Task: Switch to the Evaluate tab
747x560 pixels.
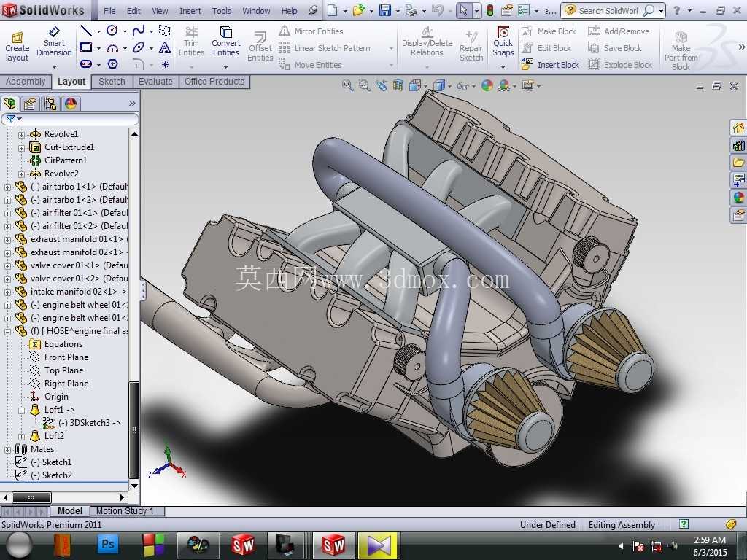Action: tap(155, 82)
